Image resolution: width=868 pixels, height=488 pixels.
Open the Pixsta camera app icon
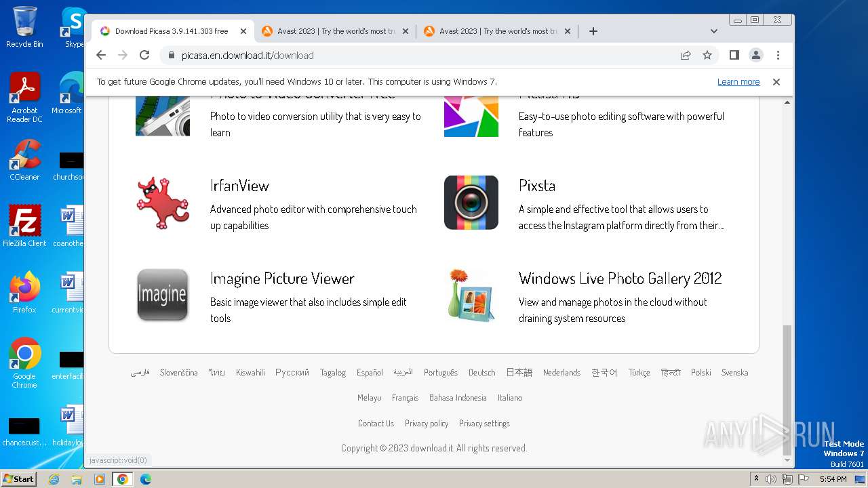tap(471, 203)
